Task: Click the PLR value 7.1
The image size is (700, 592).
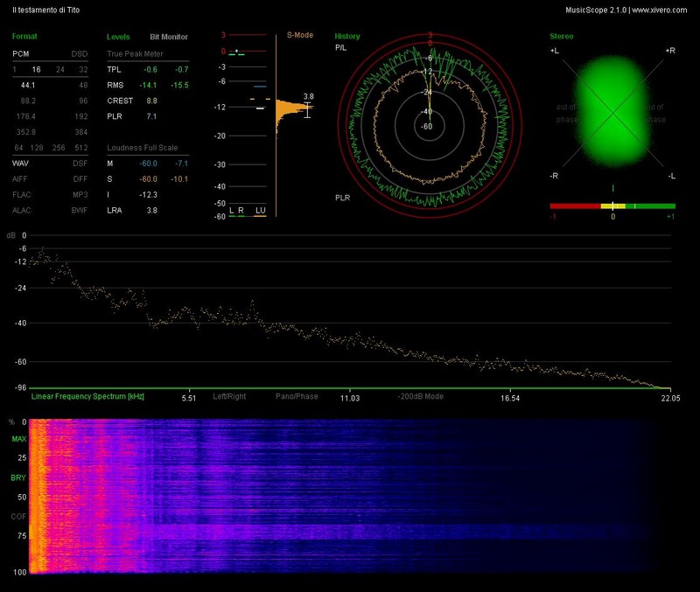Action: point(151,116)
